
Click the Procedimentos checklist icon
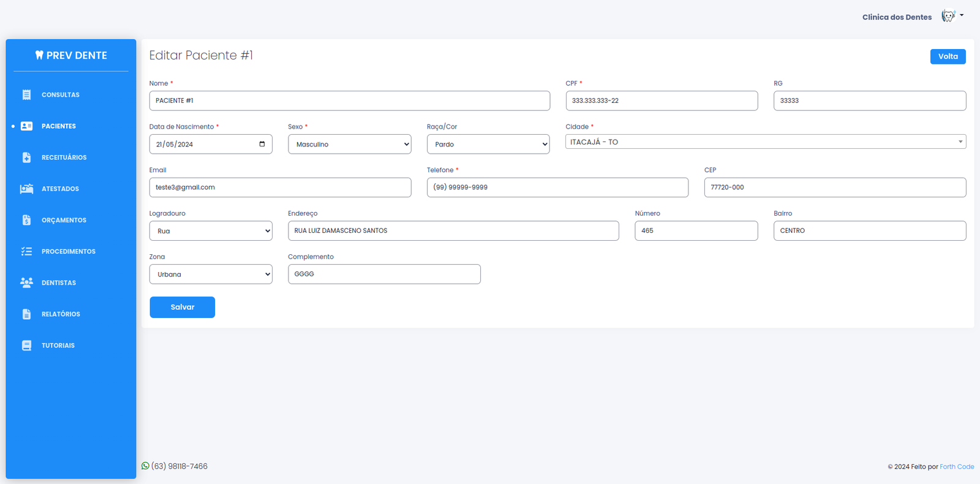click(x=26, y=251)
